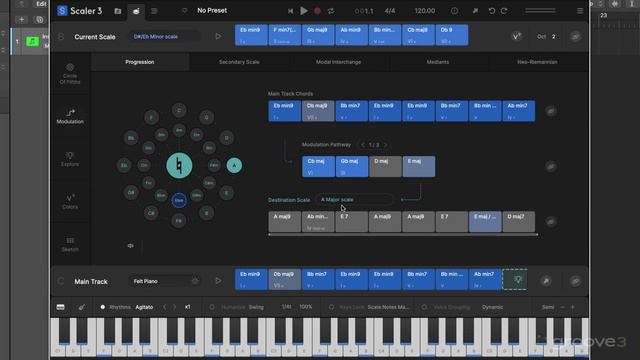Viewport: 640px width, 360px height.
Task: Select the outer C key at circle top
Action: click(179, 110)
